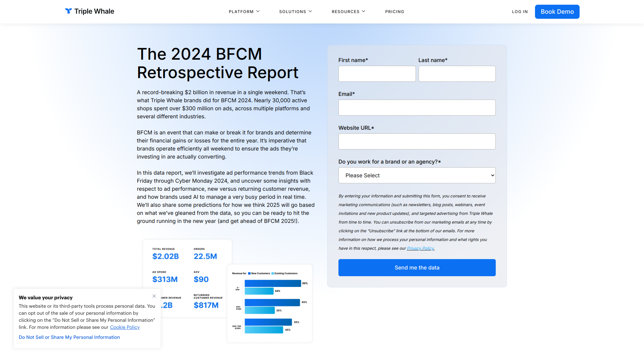Image resolution: width=644 pixels, height=362 pixels.
Task: Click the revenue stats card image
Action: [187, 278]
